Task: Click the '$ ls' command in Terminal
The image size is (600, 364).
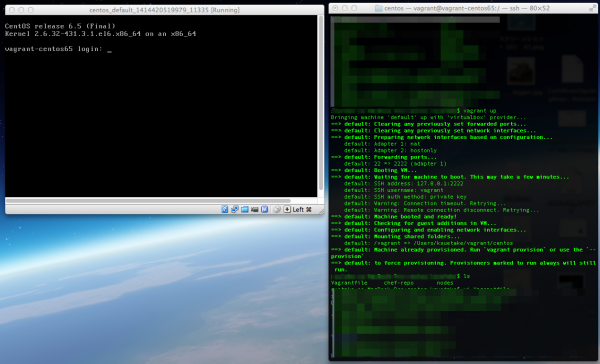Action: [x=463, y=276]
